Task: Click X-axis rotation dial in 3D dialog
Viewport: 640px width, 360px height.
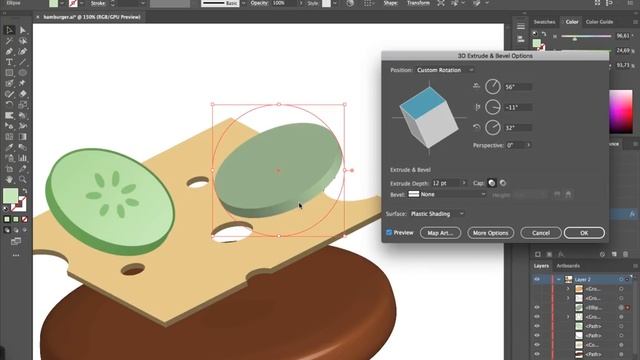Action: click(x=493, y=87)
